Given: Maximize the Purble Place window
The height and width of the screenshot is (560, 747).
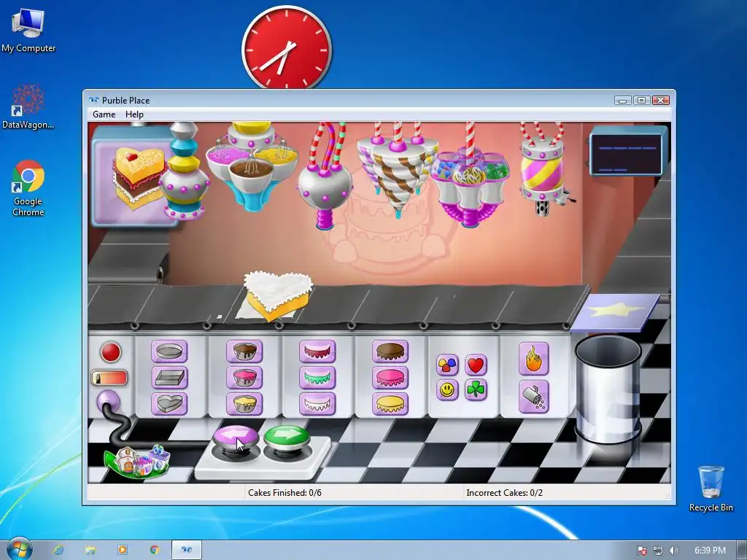Looking at the screenshot, I should pyautogui.click(x=641, y=101).
